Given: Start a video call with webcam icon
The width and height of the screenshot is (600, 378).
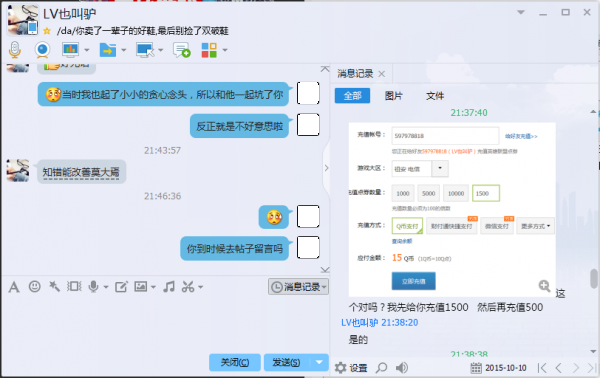Looking at the screenshot, I should pos(42,50).
